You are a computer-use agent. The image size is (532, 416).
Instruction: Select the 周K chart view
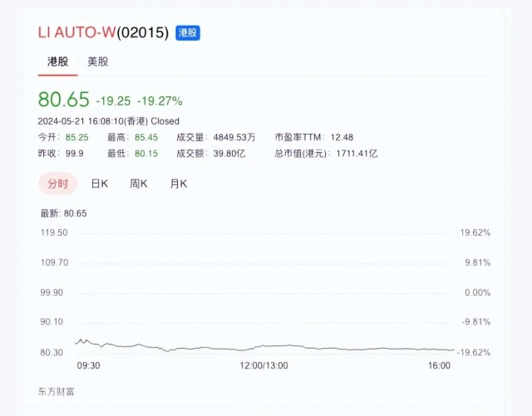click(139, 184)
